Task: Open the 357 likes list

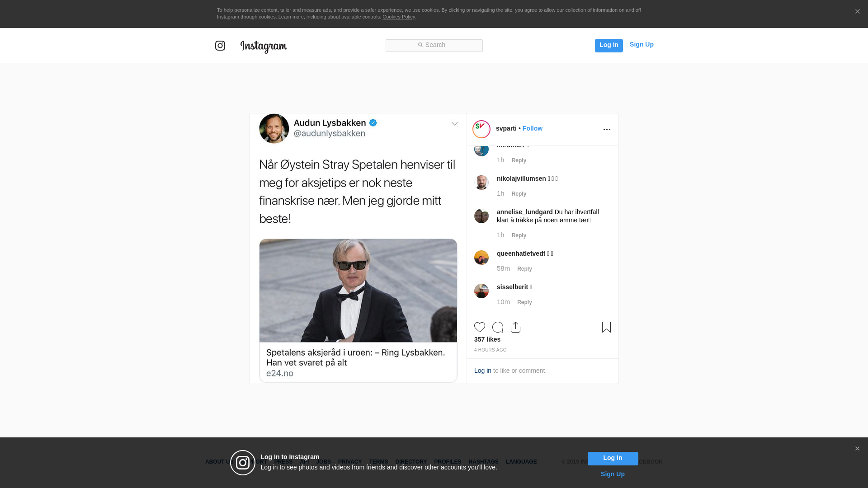Action: [x=487, y=339]
